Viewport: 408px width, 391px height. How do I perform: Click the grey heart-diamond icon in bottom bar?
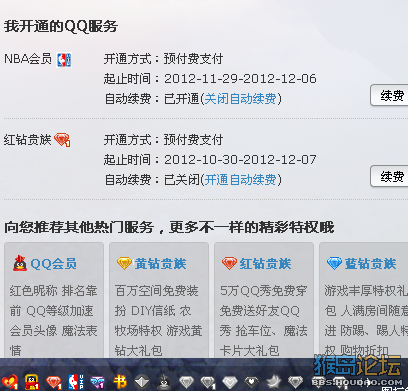point(252,382)
